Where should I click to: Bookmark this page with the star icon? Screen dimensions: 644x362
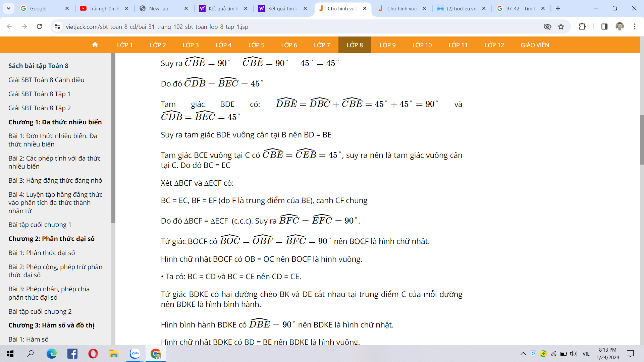pos(561,26)
